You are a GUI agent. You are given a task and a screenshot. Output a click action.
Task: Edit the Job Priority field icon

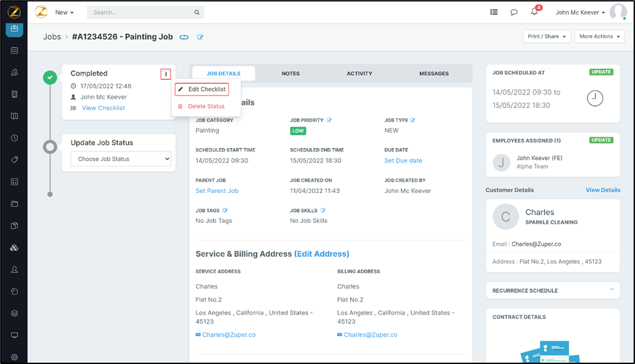click(x=329, y=120)
